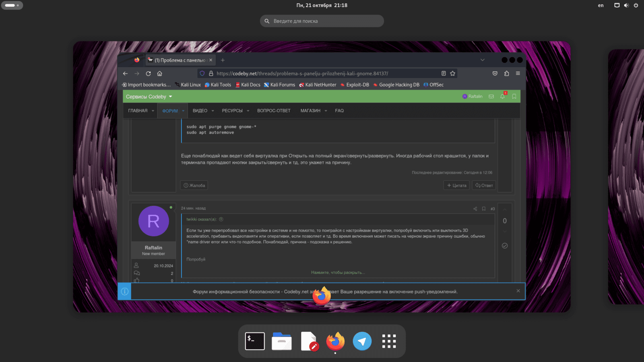Screen dimensions: 644x362
Task: Switch to the adjacent workspace thumbnail
Action: (x=626, y=177)
